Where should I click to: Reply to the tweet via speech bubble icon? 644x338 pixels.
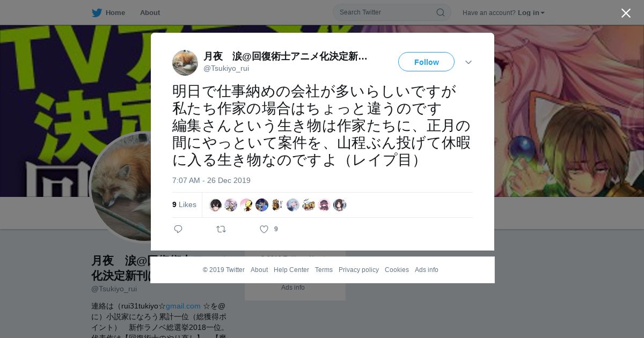click(178, 229)
